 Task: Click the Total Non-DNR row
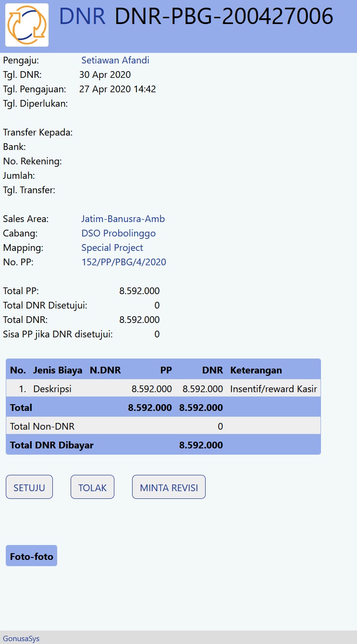[x=42, y=426]
